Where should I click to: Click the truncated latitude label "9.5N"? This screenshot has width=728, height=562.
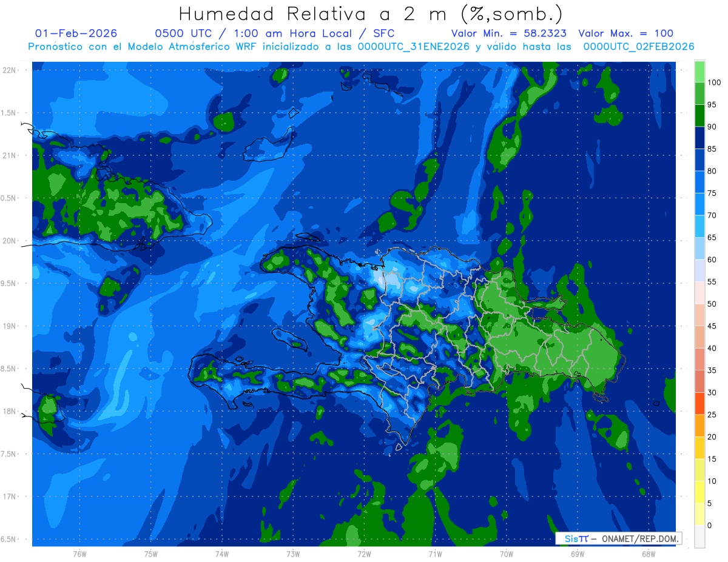(x=8, y=284)
